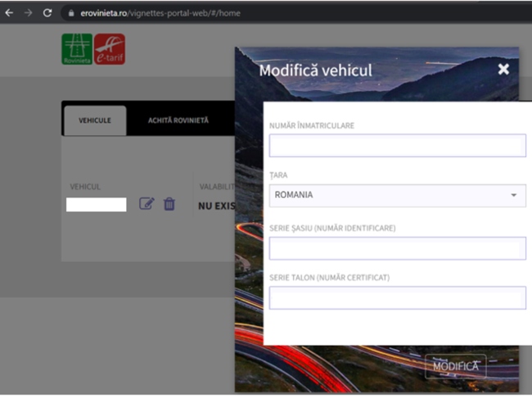Image resolution: width=532 pixels, height=398 pixels.
Task: Open the Țara country combo box
Action: click(x=397, y=195)
